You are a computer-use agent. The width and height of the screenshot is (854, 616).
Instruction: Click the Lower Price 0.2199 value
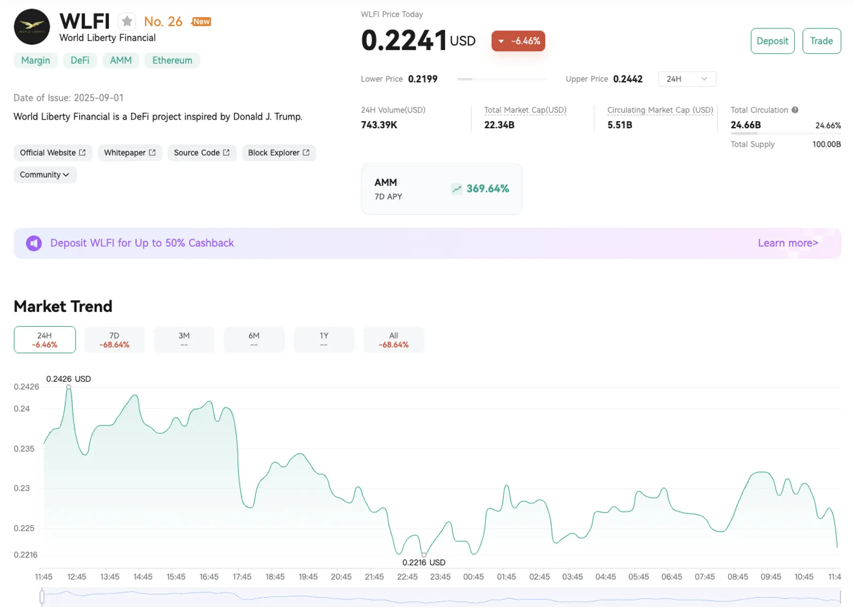(x=423, y=79)
